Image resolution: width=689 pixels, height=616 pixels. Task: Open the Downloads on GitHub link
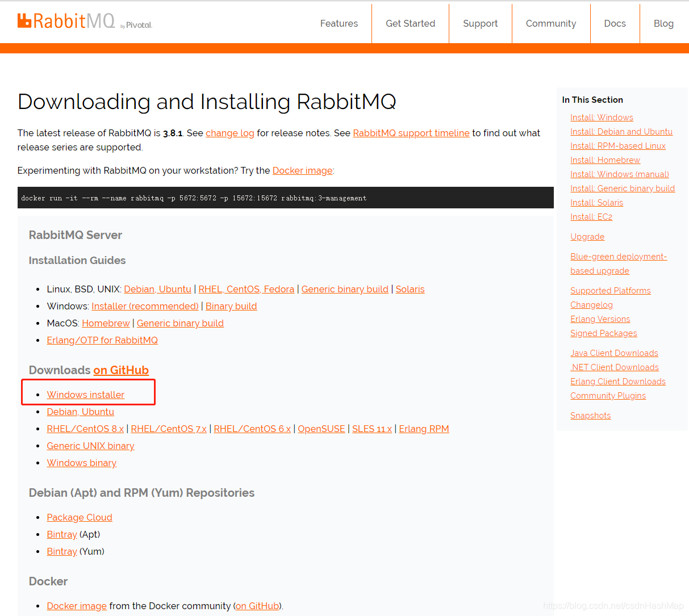coord(121,370)
